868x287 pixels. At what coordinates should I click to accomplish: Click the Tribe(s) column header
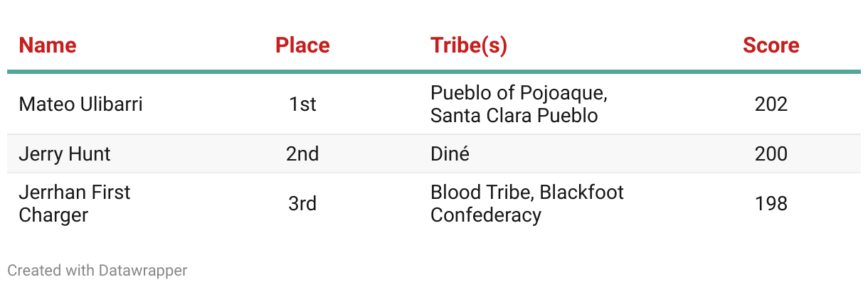tap(469, 45)
